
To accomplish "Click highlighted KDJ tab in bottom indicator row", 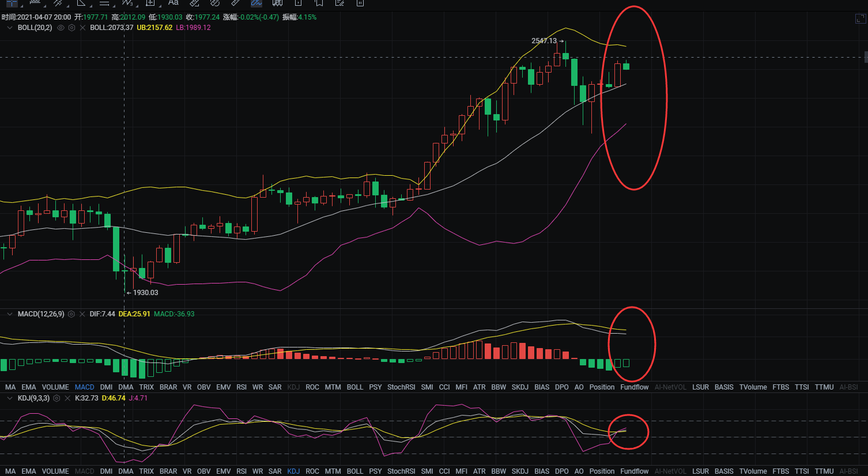I will [x=293, y=471].
